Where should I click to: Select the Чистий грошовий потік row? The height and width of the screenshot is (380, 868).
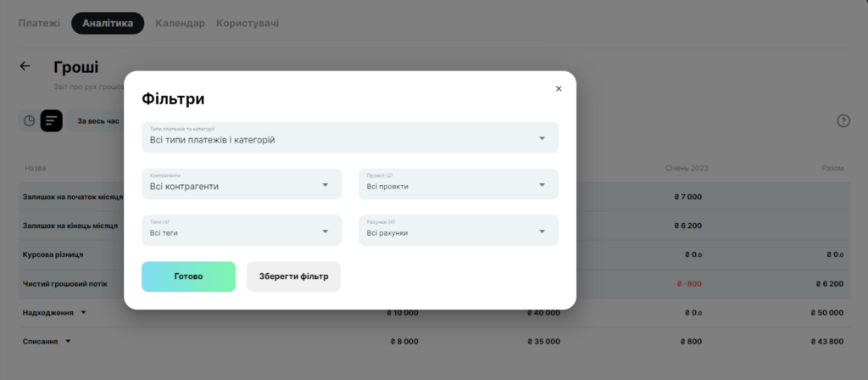[433, 283]
